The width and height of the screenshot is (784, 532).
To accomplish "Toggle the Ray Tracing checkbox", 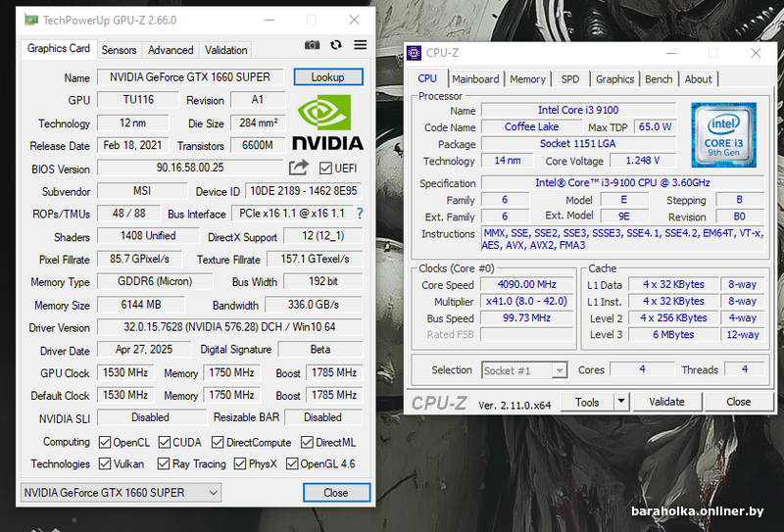I will coord(164,464).
